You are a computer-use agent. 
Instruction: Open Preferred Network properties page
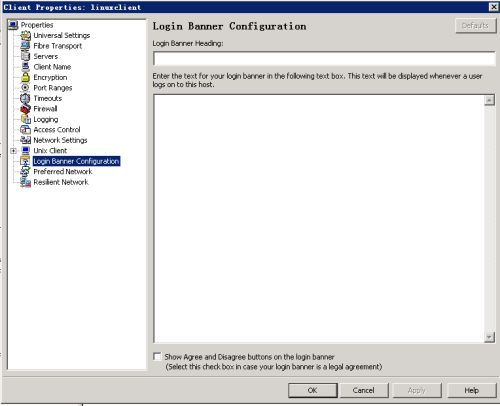(x=63, y=171)
